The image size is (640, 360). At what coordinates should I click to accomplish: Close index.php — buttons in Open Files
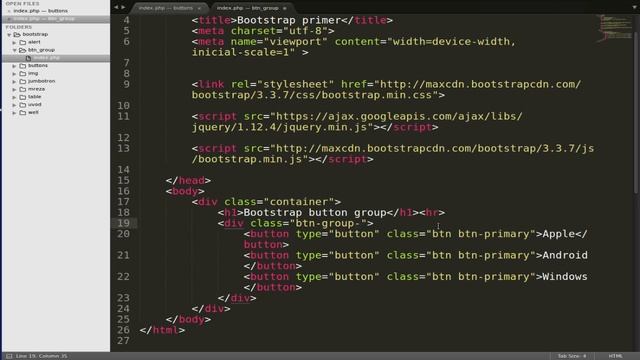[x=9, y=11]
